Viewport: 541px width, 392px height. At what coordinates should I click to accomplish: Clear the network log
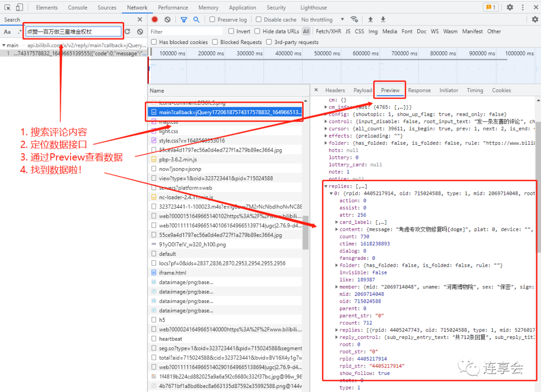167,20
